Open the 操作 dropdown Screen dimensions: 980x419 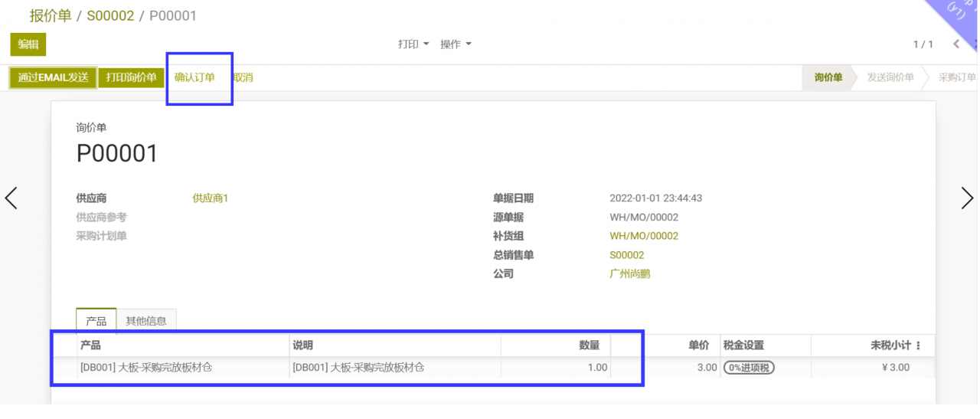click(x=456, y=44)
